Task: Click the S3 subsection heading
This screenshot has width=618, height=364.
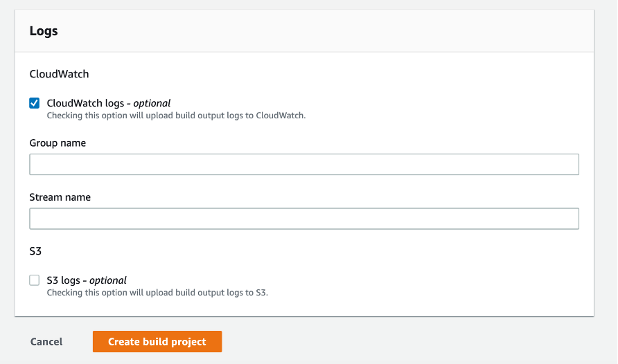Action: (36, 251)
